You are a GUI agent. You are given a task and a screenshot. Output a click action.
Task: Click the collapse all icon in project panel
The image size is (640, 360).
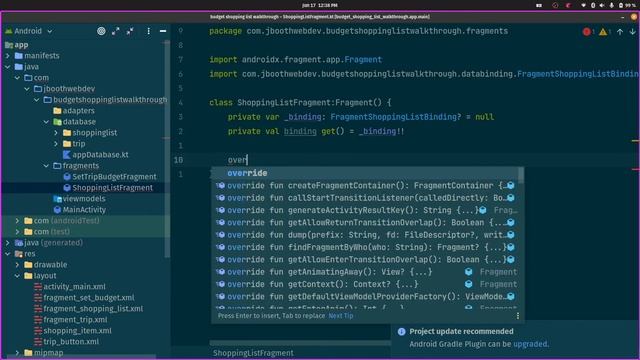tap(130, 31)
